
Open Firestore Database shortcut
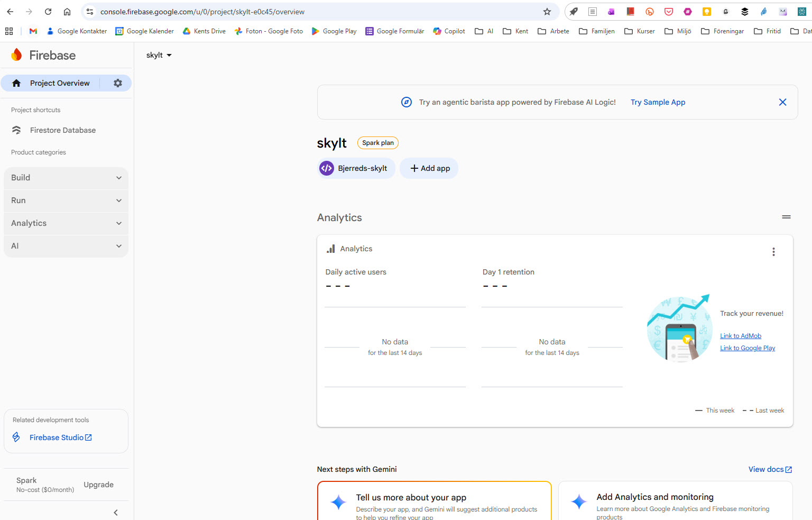click(63, 130)
